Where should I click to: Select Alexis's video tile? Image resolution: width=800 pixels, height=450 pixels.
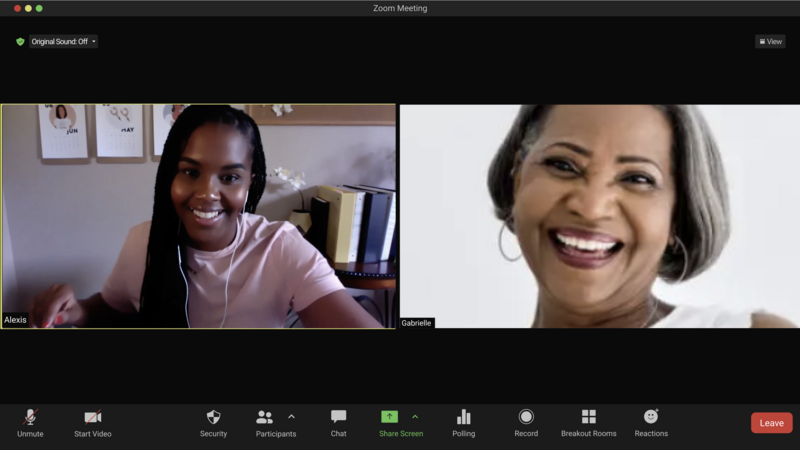tap(198, 216)
